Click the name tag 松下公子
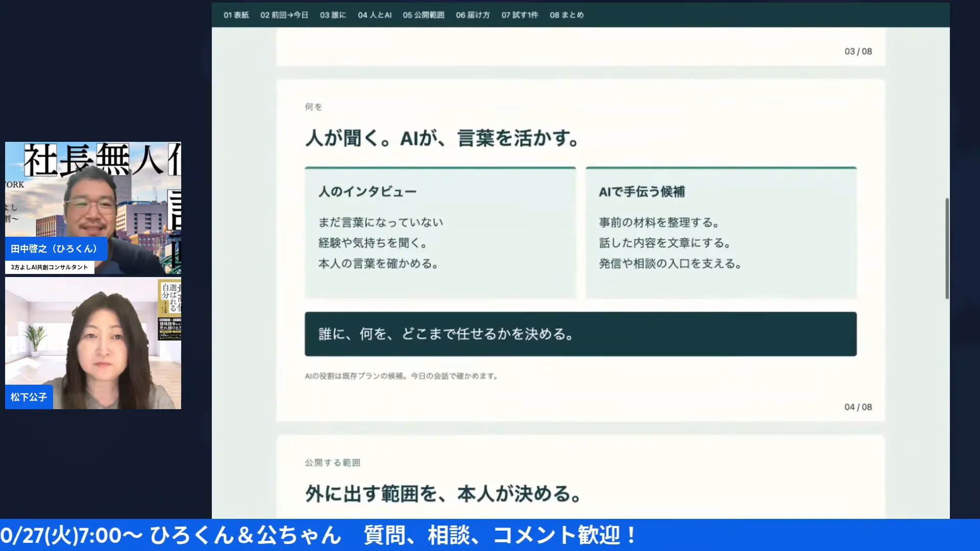This screenshot has width=980, height=551. point(29,397)
